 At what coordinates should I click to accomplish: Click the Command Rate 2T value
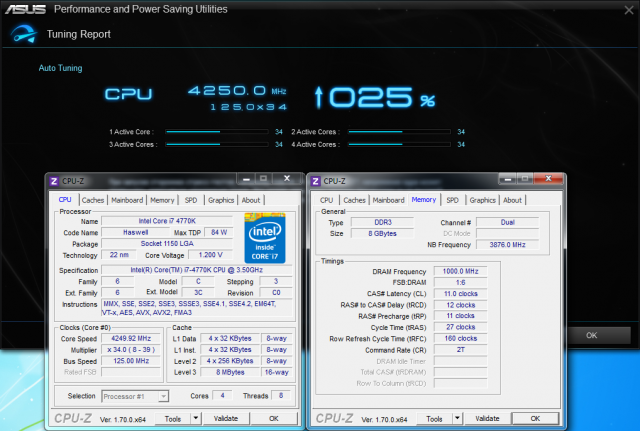pos(460,350)
